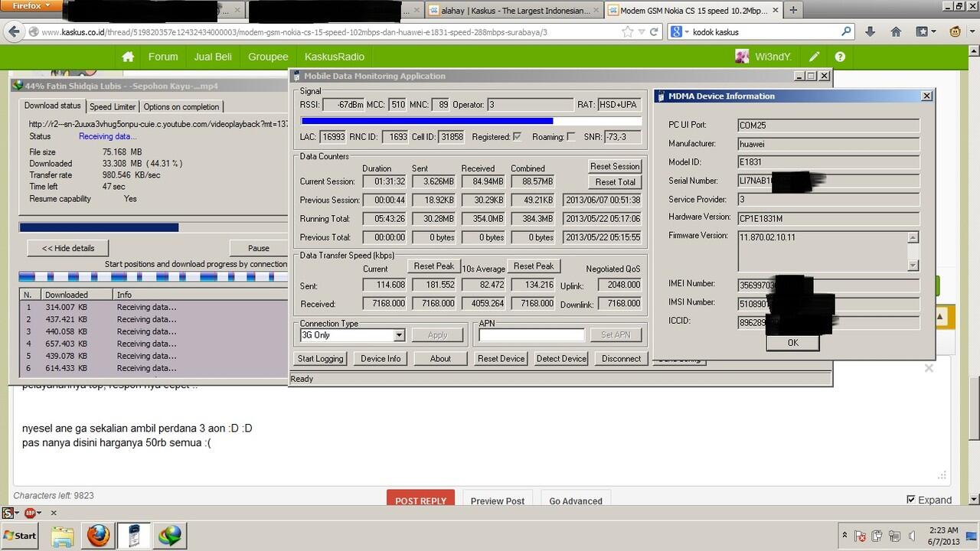980x551 pixels.
Task: Open a new Firefox tab with plus button
Action: pos(793,10)
